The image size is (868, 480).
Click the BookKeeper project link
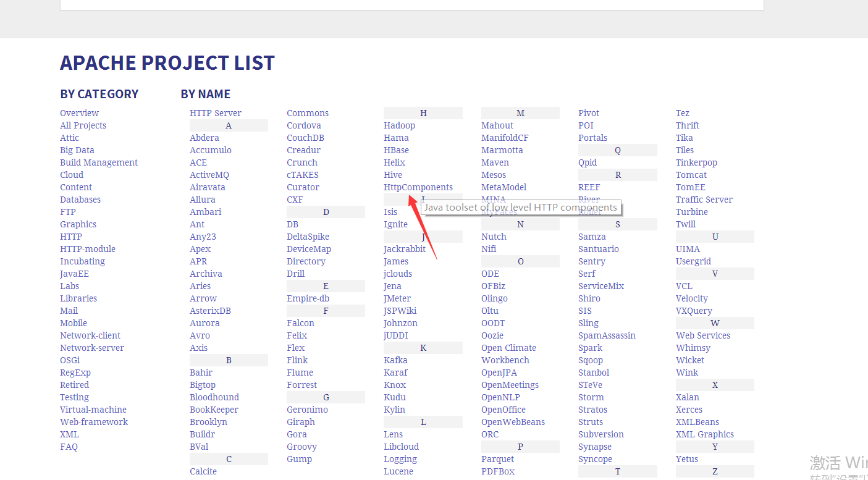tap(214, 410)
